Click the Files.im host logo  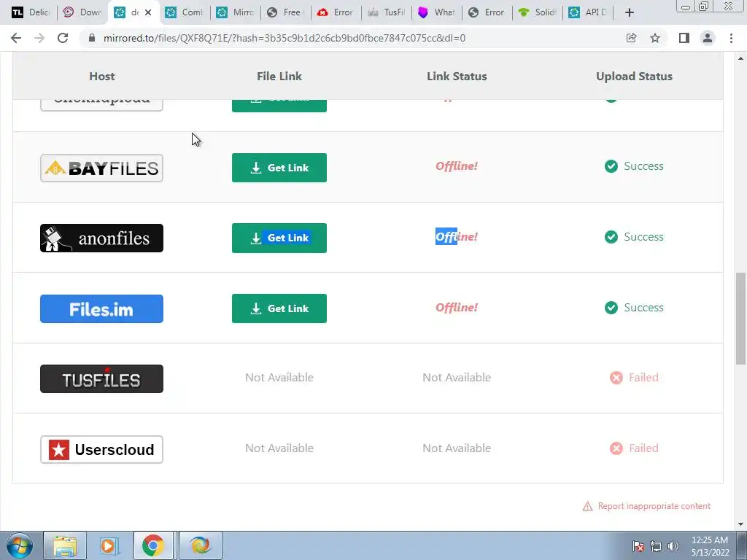[101, 308]
